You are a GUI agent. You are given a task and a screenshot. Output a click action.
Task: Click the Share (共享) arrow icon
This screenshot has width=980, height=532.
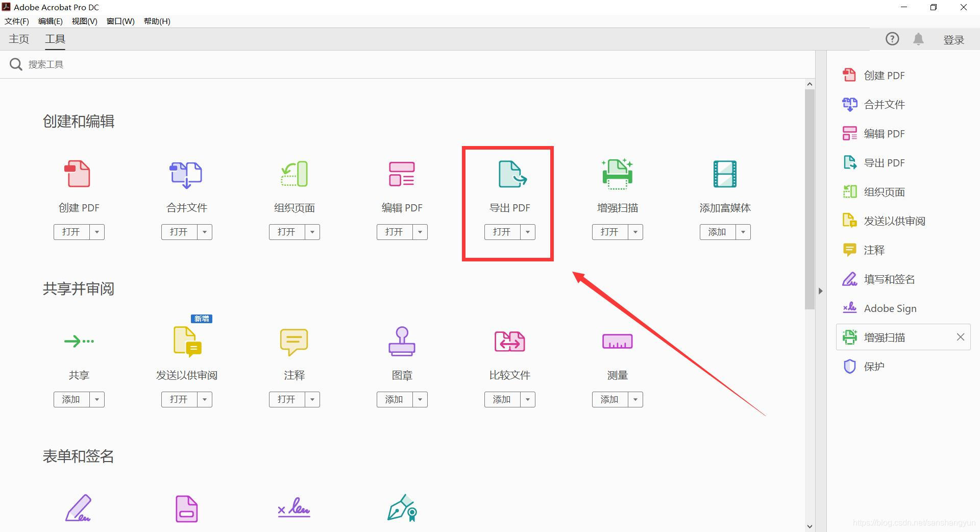79,341
